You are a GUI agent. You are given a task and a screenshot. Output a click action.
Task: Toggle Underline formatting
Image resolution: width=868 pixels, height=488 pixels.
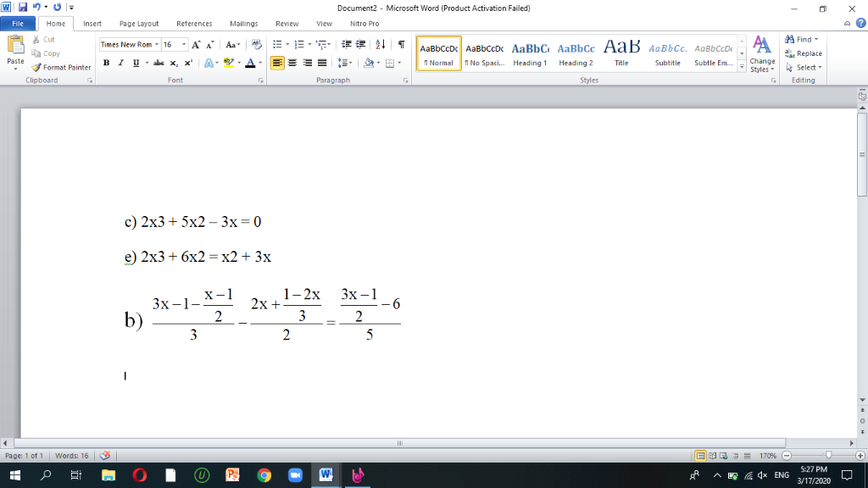click(x=136, y=63)
